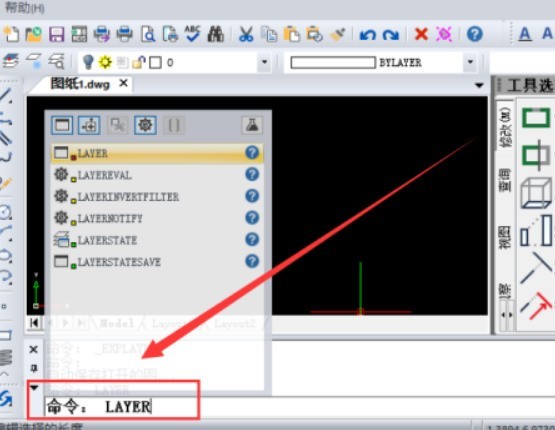Open the Find binoculars tool
This screenshot has width=555, height=430.
(x=216, y=34)
